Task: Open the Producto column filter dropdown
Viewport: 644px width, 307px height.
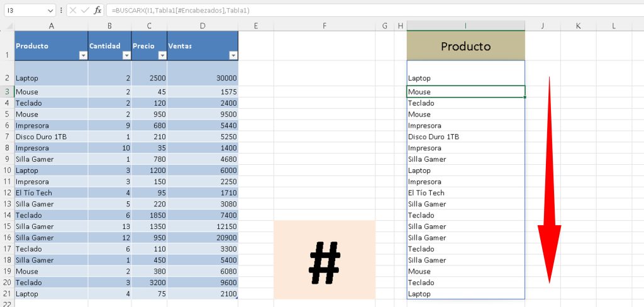Action: [83, 55]
